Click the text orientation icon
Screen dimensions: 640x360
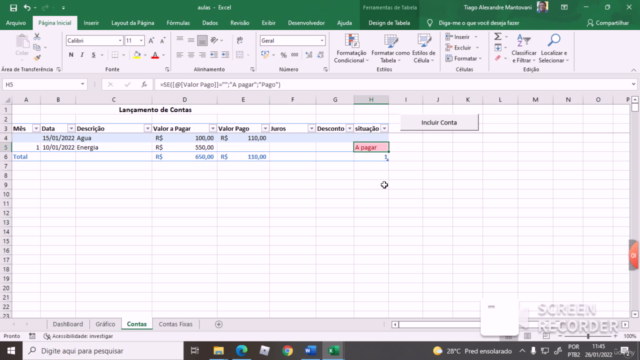coord(214,40)
